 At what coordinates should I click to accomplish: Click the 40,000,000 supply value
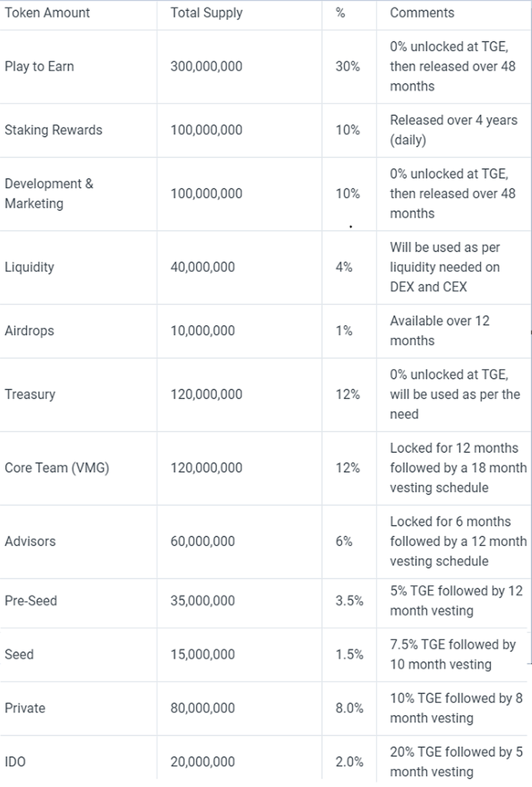203,267
